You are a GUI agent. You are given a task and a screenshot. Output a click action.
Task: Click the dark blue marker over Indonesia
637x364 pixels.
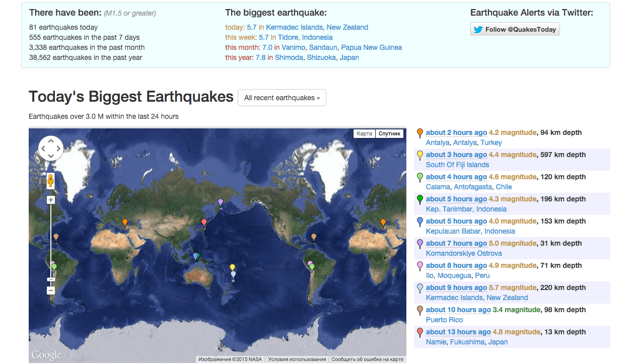pos(196,256)
